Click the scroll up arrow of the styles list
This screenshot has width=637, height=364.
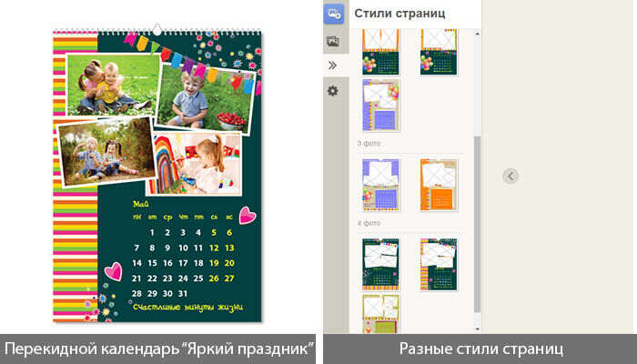(x=476, y=32)
